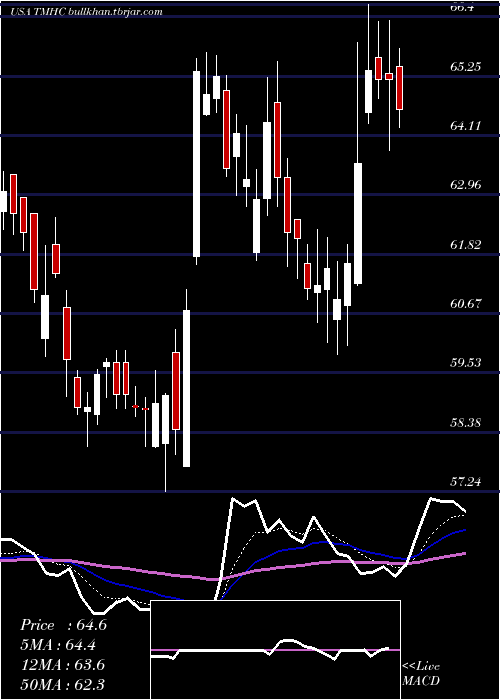Click the 57.24 price axis label

tap(466, 482)
